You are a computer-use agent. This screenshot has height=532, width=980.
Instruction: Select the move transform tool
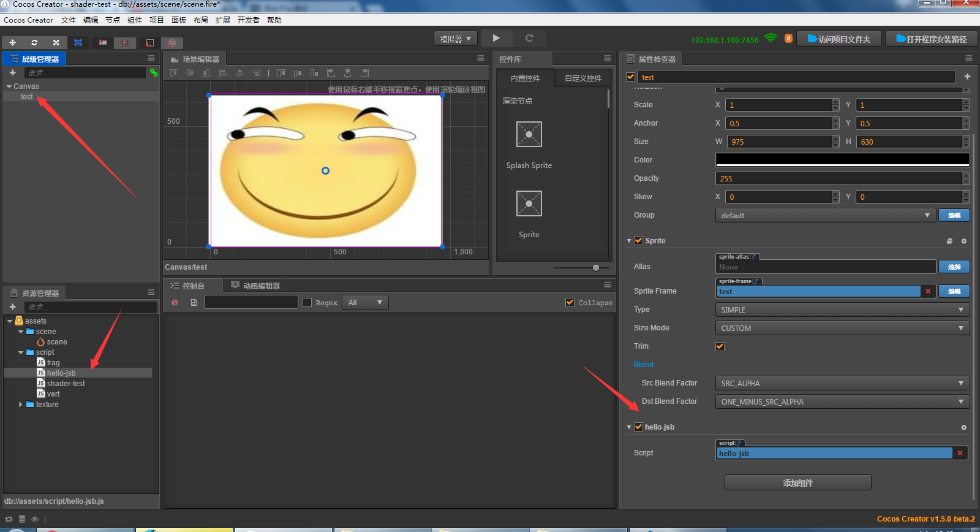click(12, 43)
